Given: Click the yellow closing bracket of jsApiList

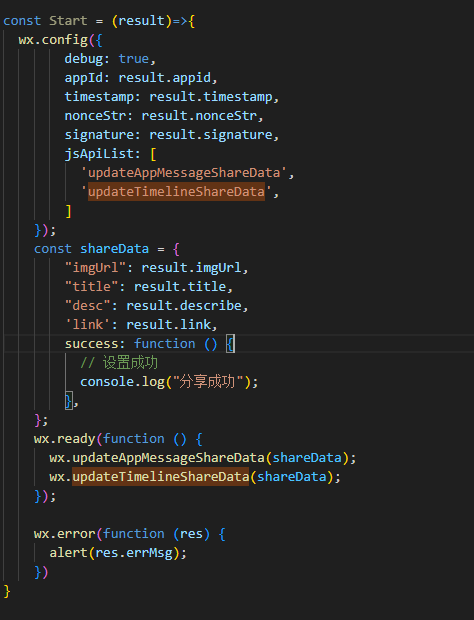Looking at the screenshot, I should click(68, 211).
